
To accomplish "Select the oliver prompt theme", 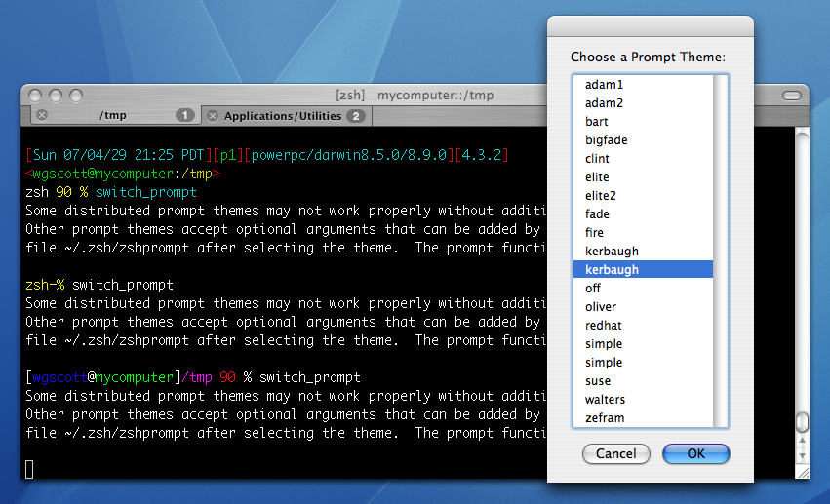I will click(643, 307).
